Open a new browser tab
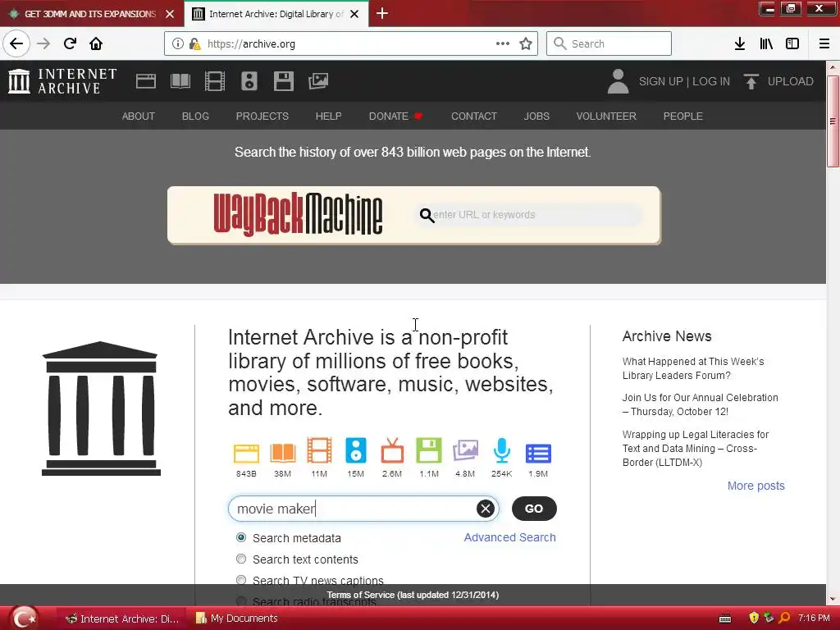 coord(382,13)
